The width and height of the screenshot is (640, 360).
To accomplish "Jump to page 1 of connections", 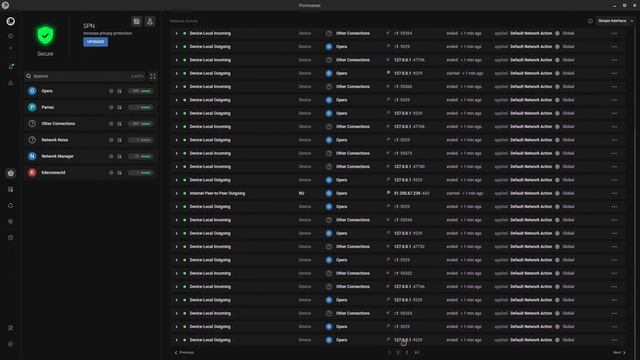I will coord(389,353).
